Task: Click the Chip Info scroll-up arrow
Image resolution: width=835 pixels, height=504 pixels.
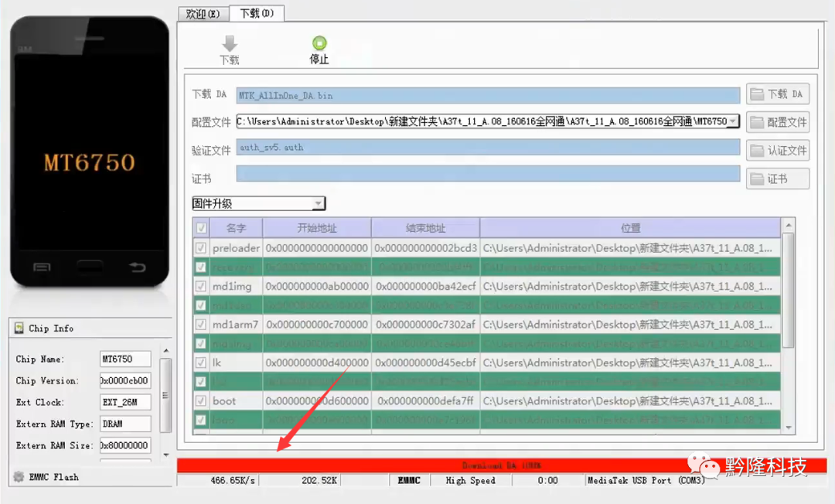Action: click(165, 351)
